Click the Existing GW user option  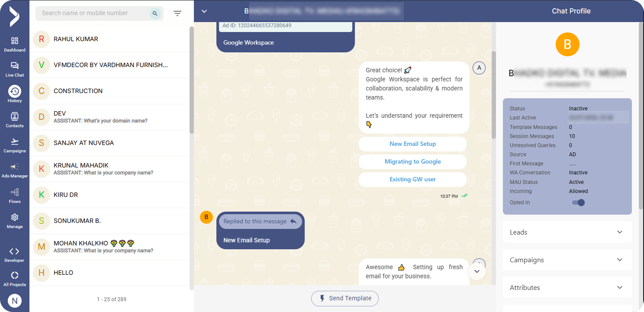(x=412, y=180)
